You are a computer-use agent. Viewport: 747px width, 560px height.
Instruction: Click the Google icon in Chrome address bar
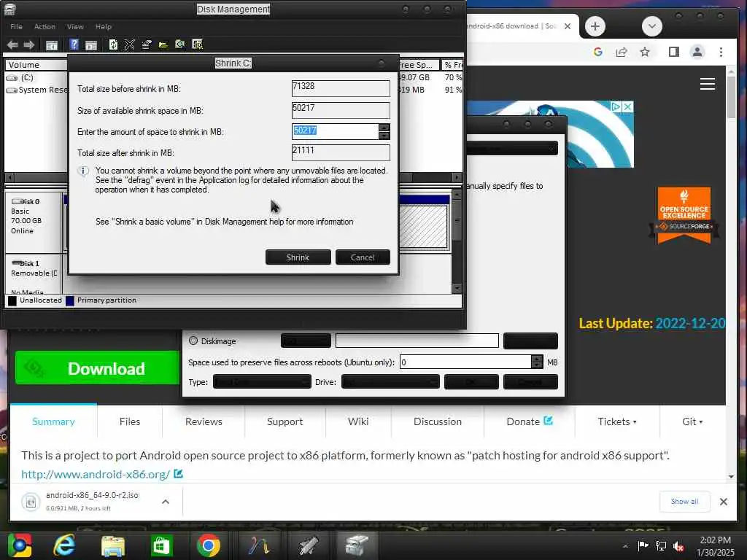(598, 52)
